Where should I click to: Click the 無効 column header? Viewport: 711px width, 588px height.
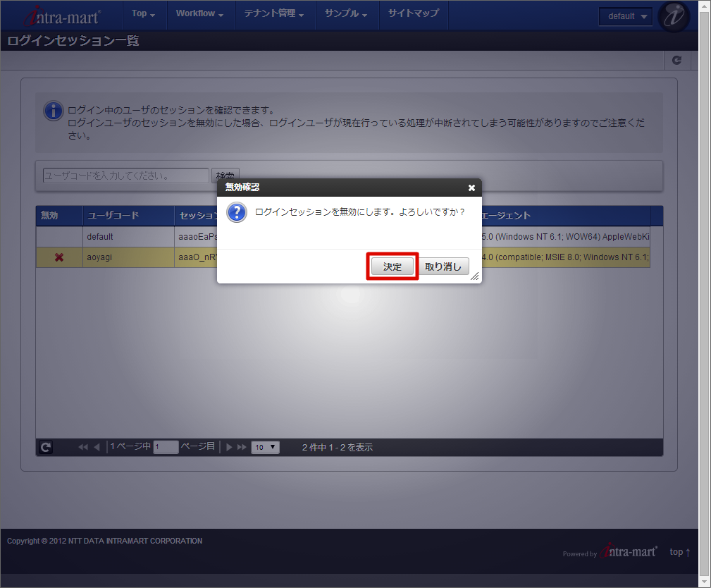(x=59, y=216)
